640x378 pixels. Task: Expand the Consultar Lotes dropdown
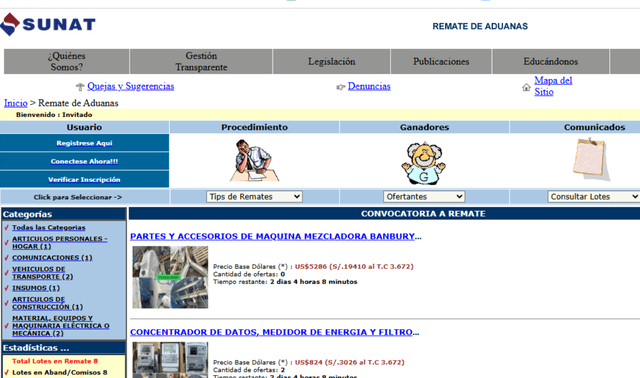(593, 197)
